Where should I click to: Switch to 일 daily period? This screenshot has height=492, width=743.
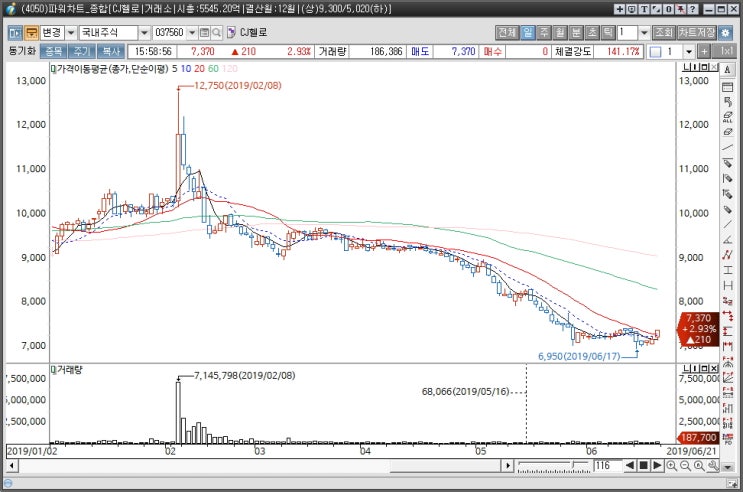[527, 32]
